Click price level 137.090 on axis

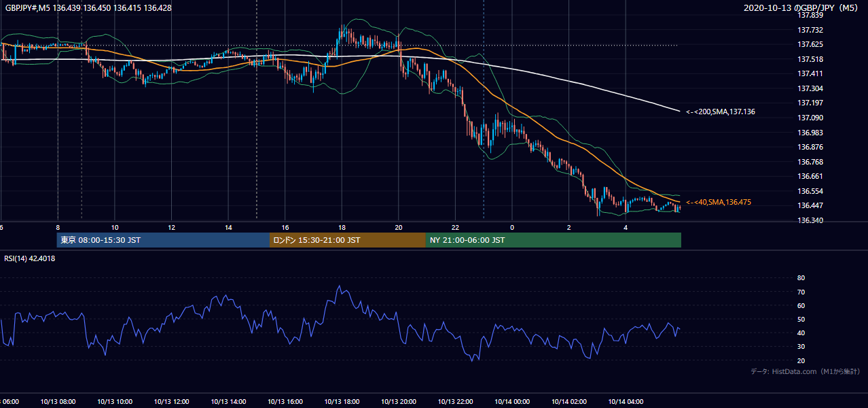810,118
